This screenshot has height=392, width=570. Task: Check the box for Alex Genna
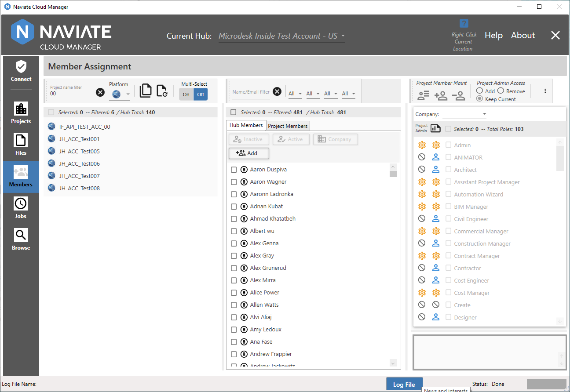234,243
